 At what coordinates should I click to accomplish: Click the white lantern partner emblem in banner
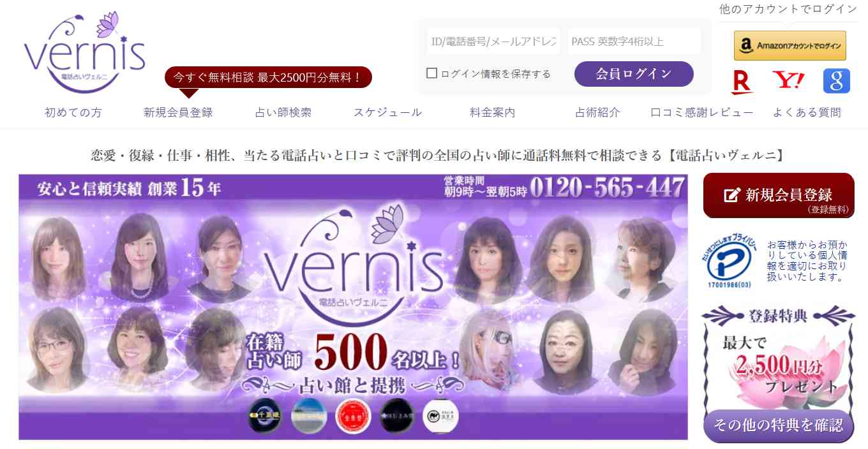click(440, 415)
